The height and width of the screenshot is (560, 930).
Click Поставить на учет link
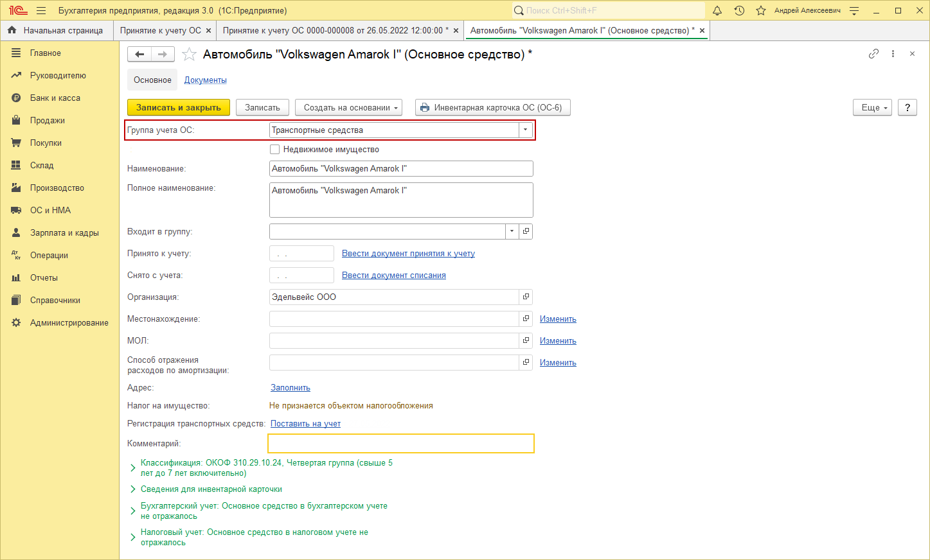pos(305,423)
